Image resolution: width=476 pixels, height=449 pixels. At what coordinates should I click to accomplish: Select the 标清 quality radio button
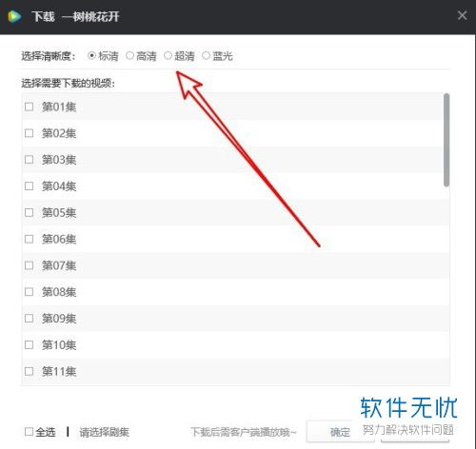91,56
